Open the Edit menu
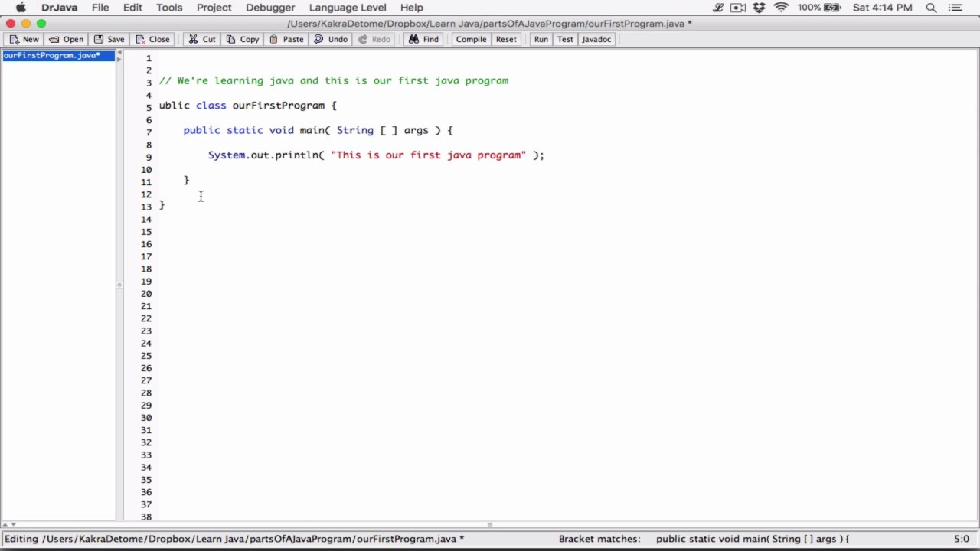The image size is (980, 551). coord(132,8)
